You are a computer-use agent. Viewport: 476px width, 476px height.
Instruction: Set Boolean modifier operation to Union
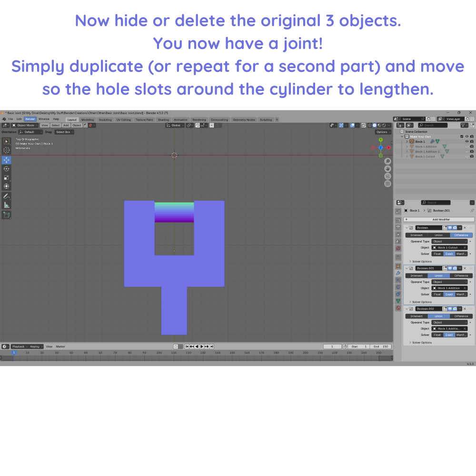439,235
